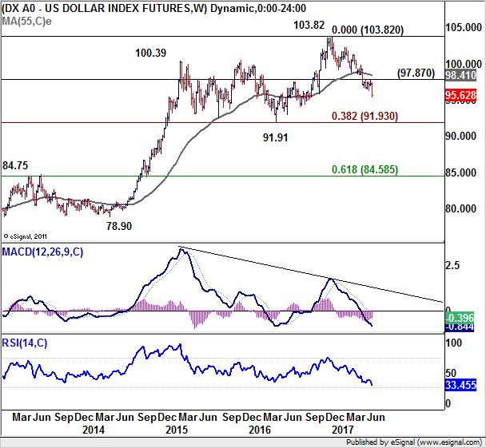Click the '© eSignal, 2011' copyright text
486x448 pixels.
25,236
